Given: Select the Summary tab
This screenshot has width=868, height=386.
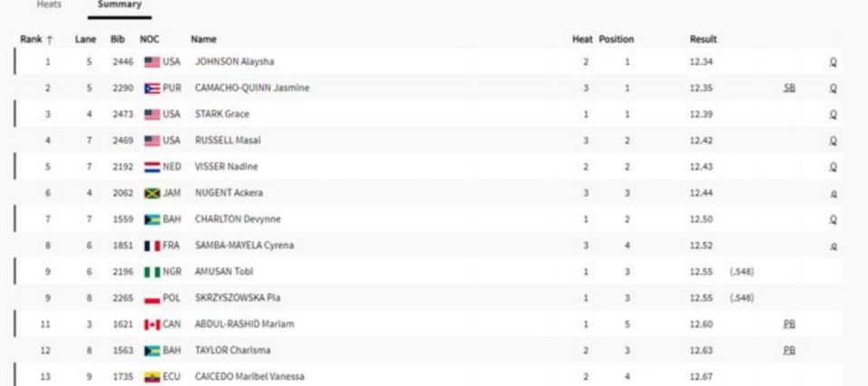Looking at the screenshot, I should [119, 5].
